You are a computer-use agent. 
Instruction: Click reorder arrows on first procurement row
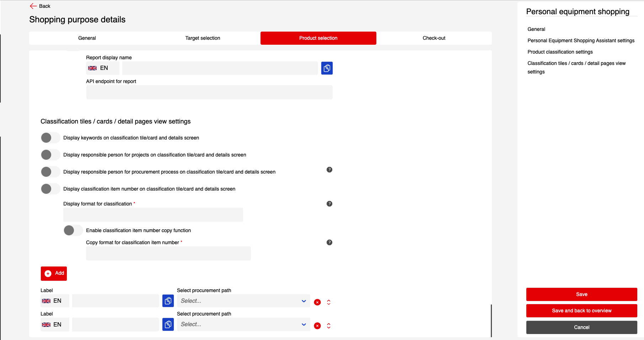[x=329, y=302]
